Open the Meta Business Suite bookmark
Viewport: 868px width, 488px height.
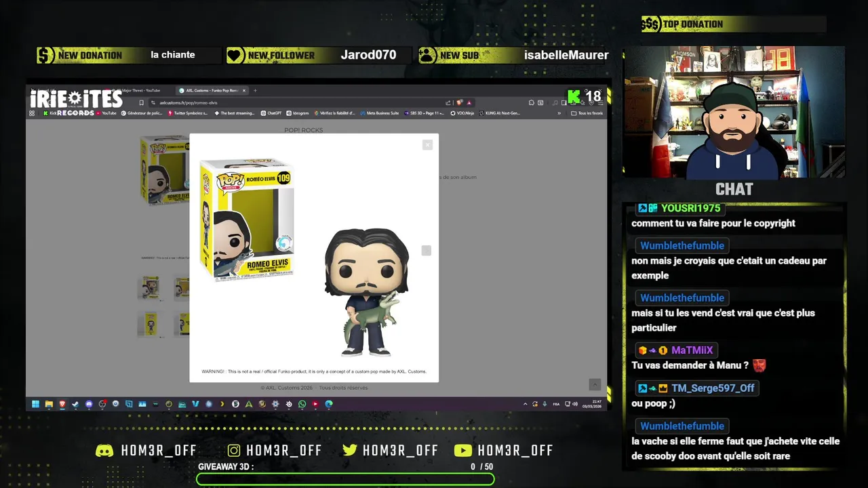(x=380, y=113)
